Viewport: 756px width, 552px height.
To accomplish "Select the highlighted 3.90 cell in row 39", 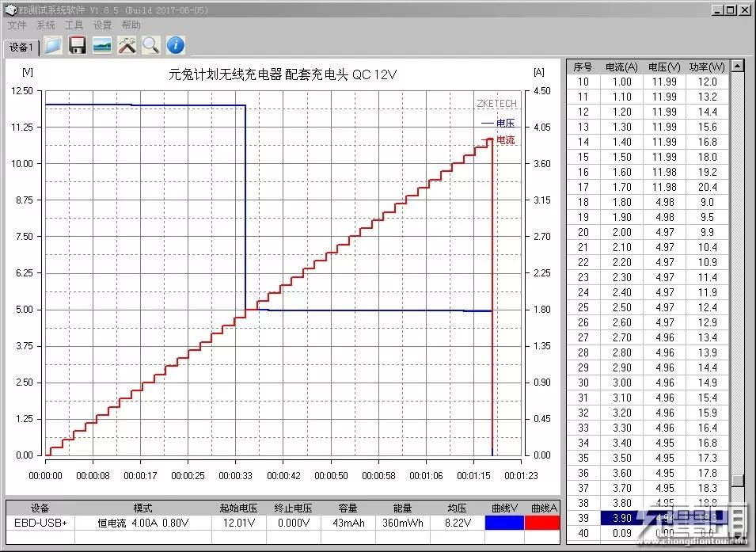I will [621, 518].
